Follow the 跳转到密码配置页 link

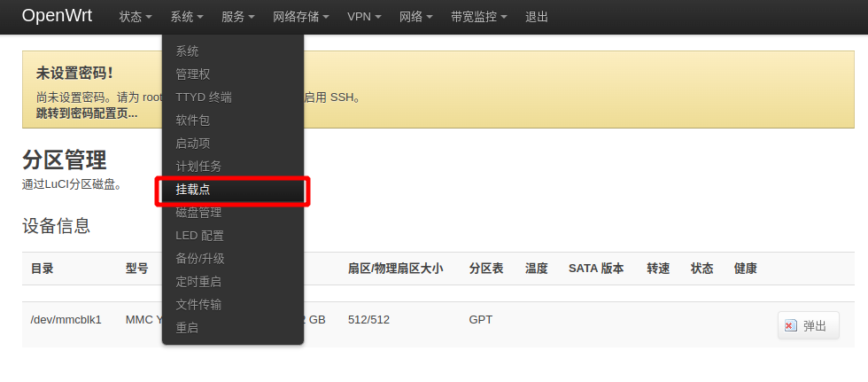[x=87, y=113]
